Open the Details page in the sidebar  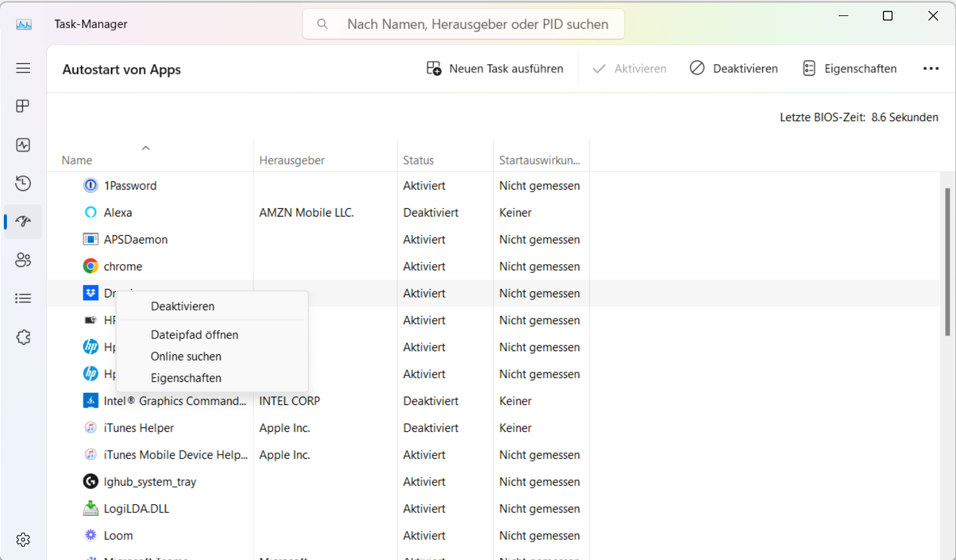[x=23, y=299]
